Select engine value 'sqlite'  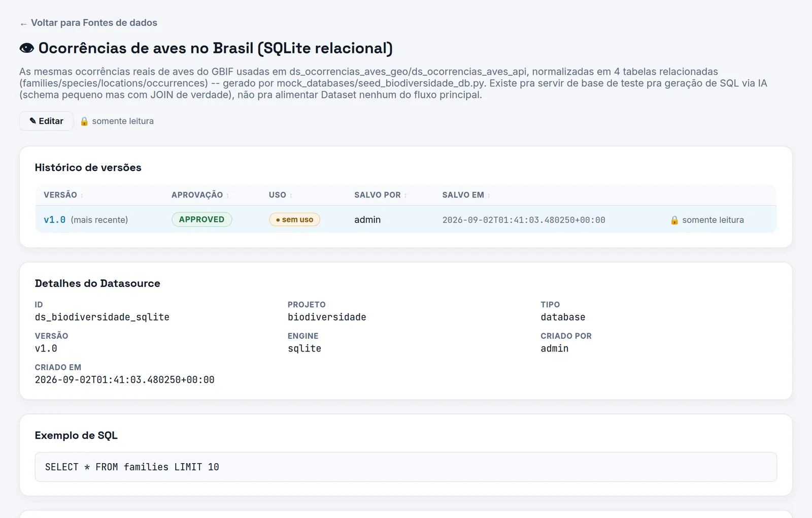pyautogui.click(x=304, y=348)
